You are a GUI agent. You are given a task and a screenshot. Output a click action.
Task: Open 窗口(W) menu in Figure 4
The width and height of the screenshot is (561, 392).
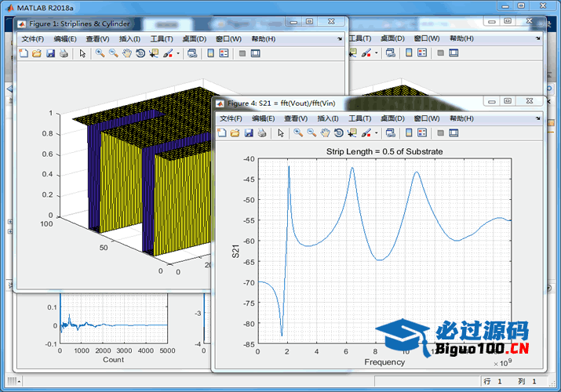click(427, 118)
